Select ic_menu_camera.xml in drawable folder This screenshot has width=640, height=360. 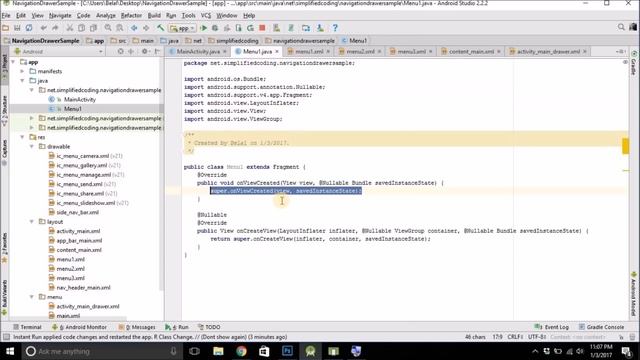(x=82, y=156)
